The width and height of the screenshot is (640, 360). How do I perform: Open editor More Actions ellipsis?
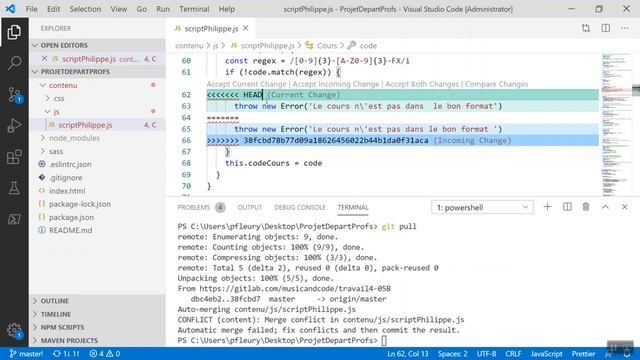click(624, 28)
